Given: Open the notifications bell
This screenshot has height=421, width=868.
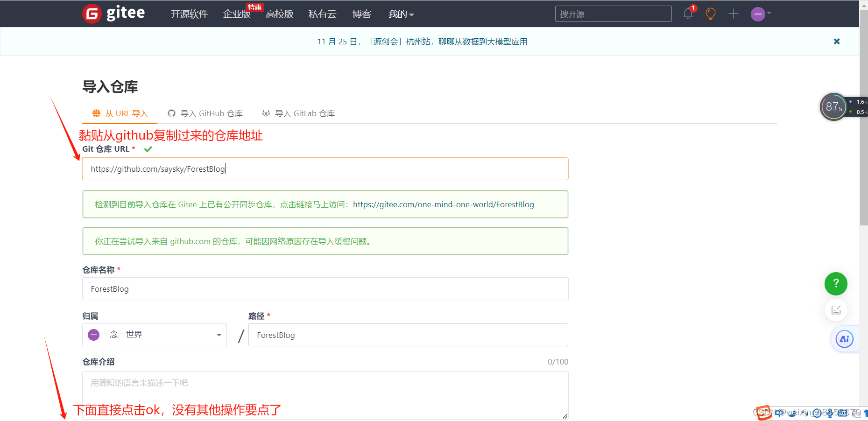Looking at the screenshot, I should 687,14.
